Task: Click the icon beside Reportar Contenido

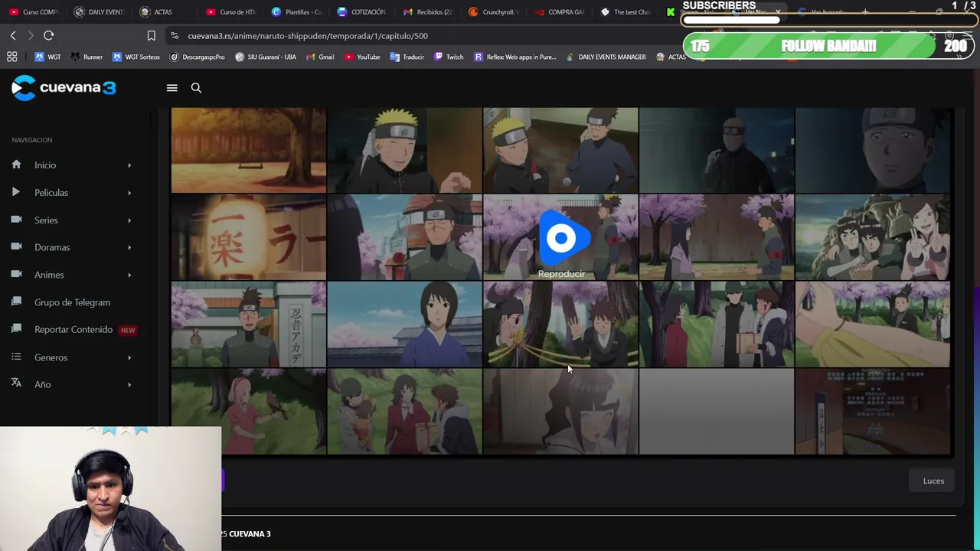Action: pos(17,330)
